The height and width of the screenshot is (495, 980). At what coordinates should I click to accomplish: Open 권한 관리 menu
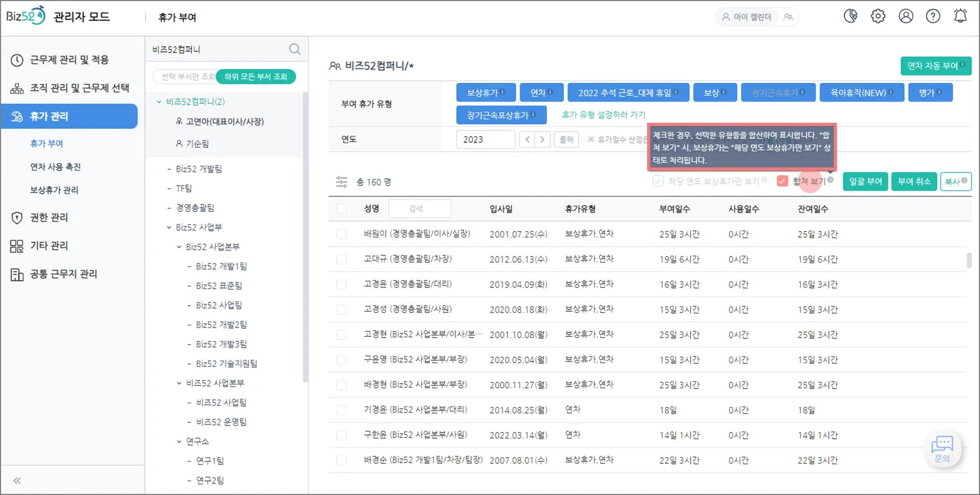coord(49,217)
